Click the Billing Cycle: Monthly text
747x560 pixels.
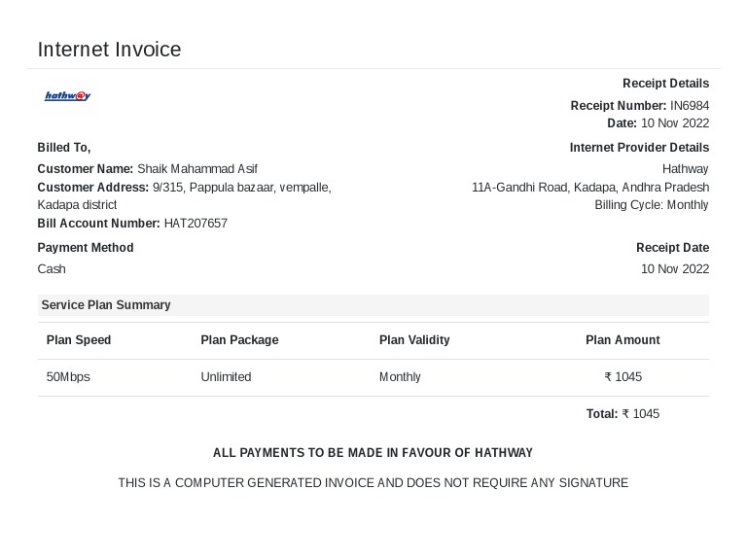pyautogui.click(x=652, y=205)
